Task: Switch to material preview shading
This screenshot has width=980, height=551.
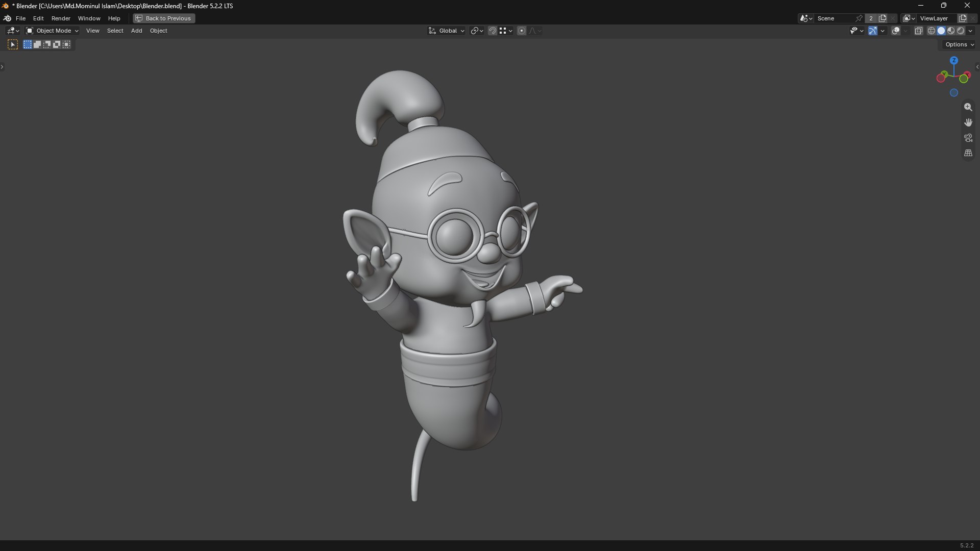Action: (951, 31)
